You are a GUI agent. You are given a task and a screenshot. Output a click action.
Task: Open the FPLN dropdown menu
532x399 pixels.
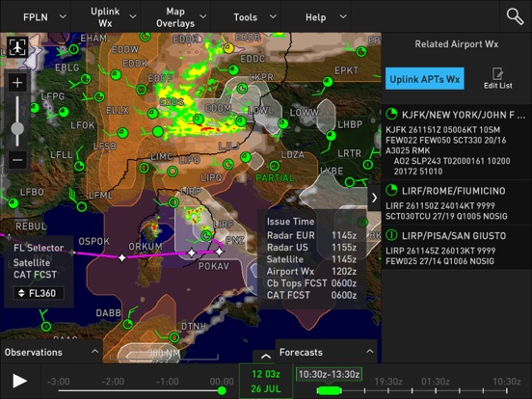tap(44, 17)
